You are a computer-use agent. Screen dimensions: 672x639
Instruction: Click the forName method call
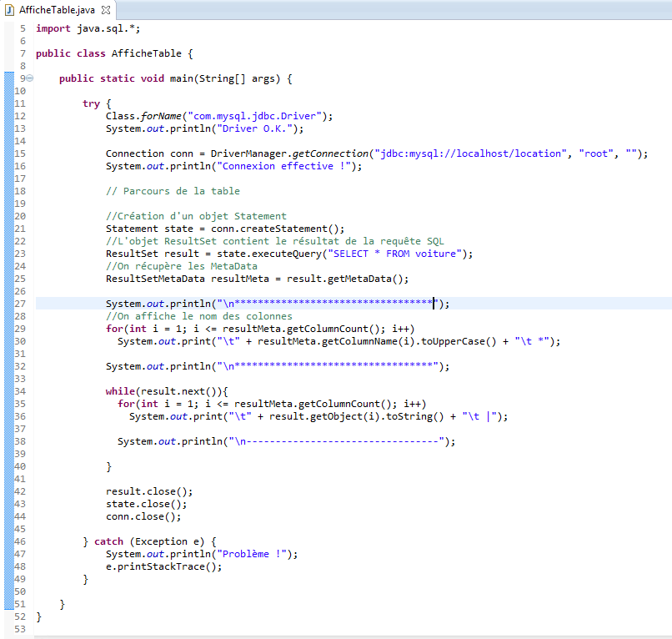pyautogui.click(x=163, y=116)
